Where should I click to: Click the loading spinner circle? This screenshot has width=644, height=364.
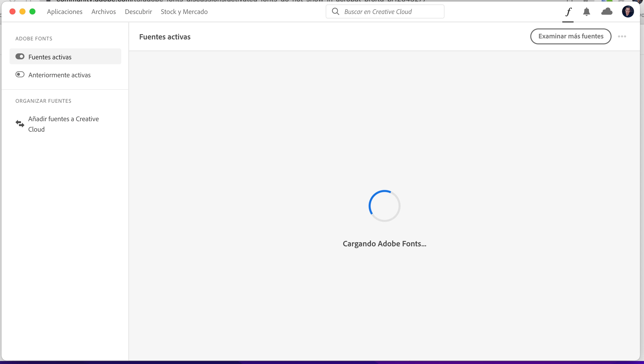[x=384, y=206]
